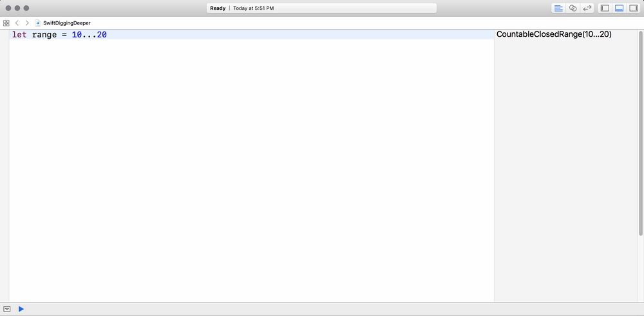Zoom the window with third button
The image size is (644, 316).
[x=26, y=8]
